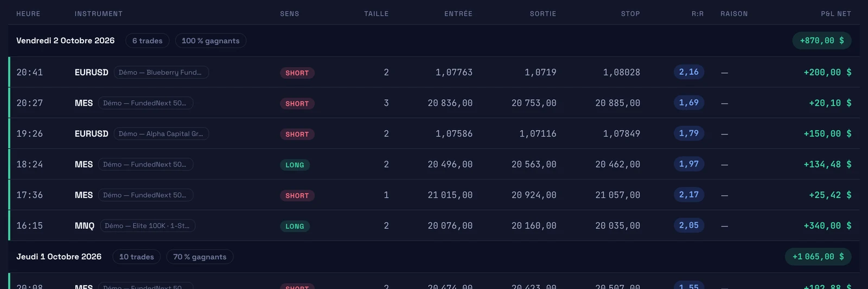The width and height of the screenshot is (868, 289).
Task: Click the STOP column header
Action: click(x=630, y=14)
